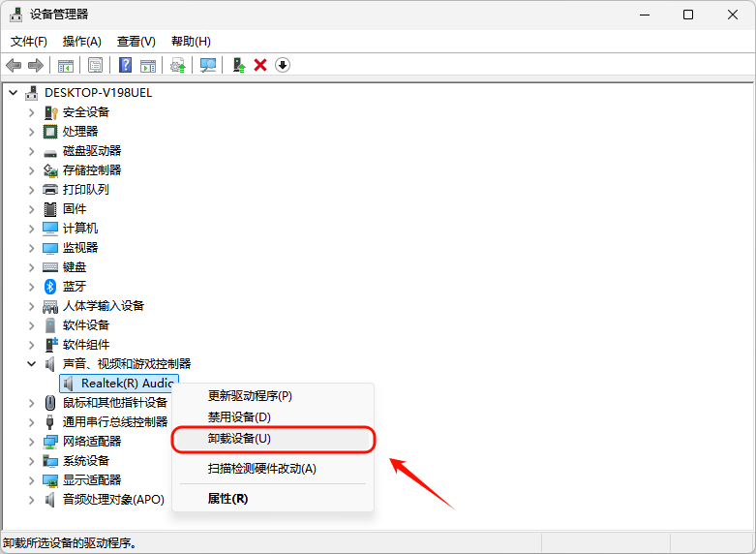
Task: Click the gear with green arrow toolbar icon
Action: pyautogui.click(x=178, y=65)
